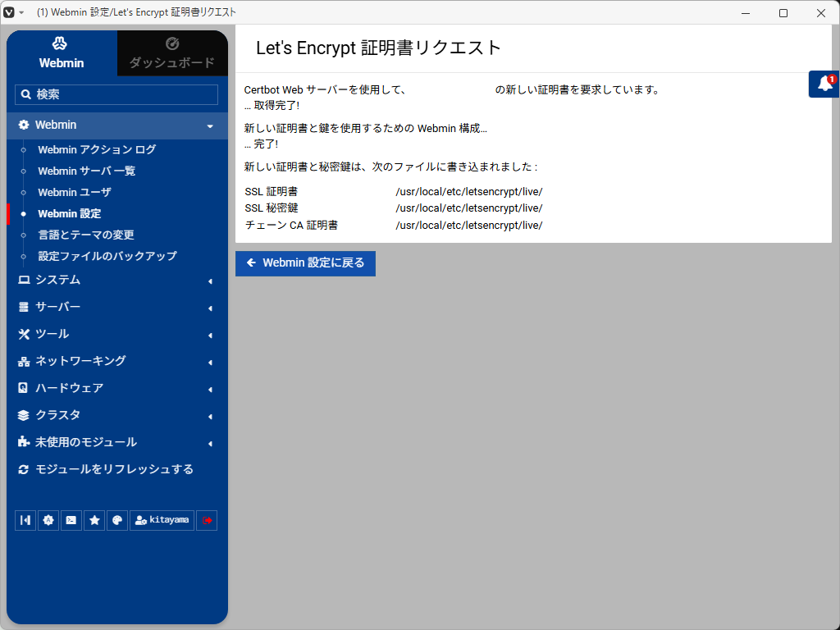Click the ツール wrench icon
The height and width of the screenshot is (630, 840).
point(24,335)
